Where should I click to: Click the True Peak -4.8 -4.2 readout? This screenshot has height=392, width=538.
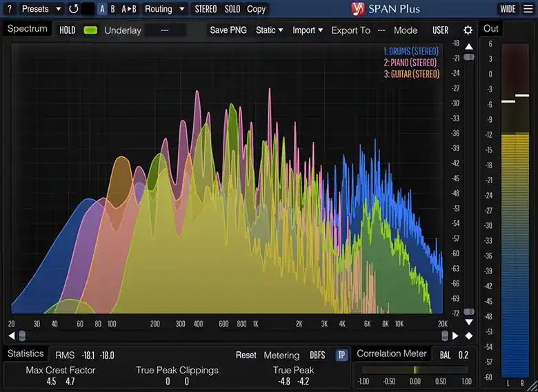coord(293,375)
